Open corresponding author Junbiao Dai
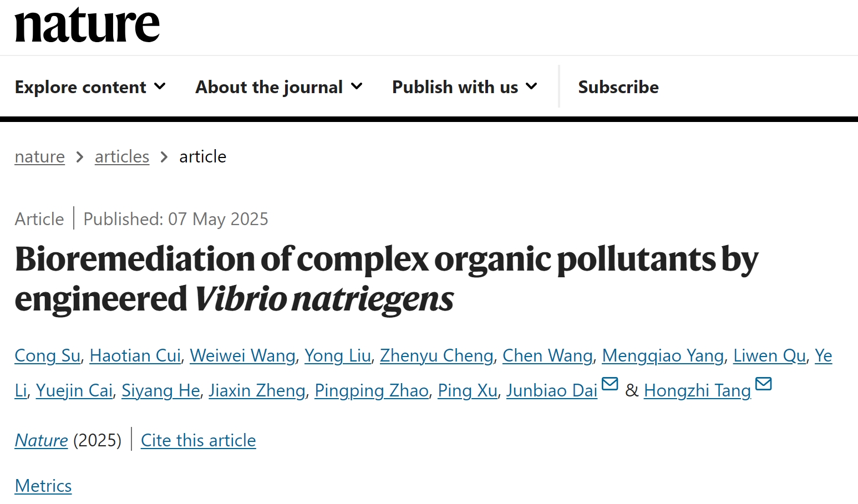Viewport: 858px width, 504px height. tap(551, 391)
